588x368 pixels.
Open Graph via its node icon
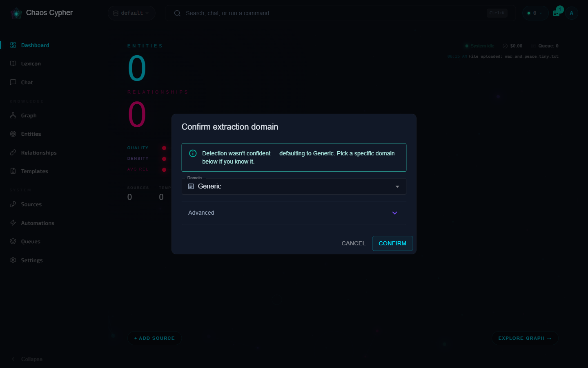click(x=13, y=115)
